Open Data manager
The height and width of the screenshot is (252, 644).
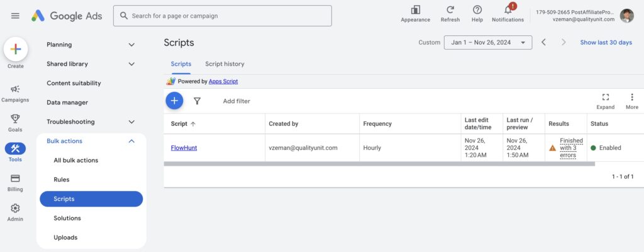(x=67, y=103)
